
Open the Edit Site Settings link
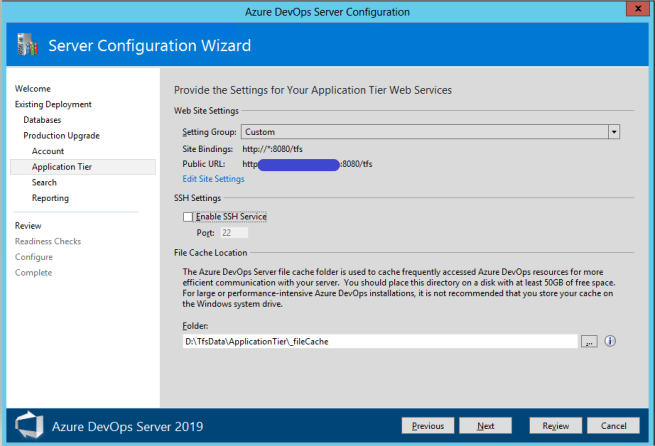[213, 179]
